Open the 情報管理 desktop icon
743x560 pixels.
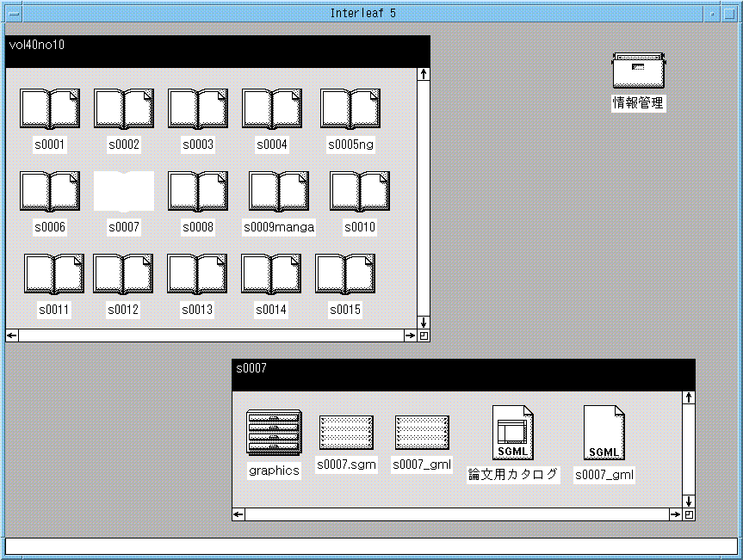pyautogui.click(x=639, y=71)
